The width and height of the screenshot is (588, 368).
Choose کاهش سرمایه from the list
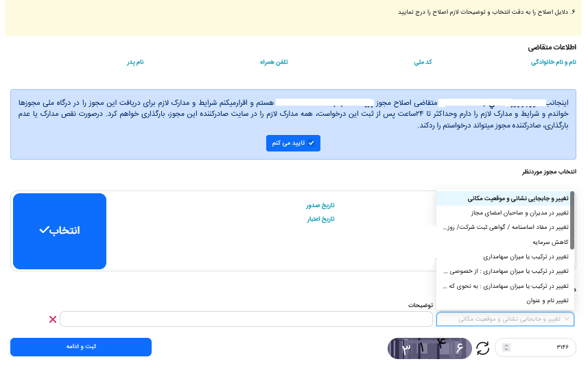(x=504, y=242)
